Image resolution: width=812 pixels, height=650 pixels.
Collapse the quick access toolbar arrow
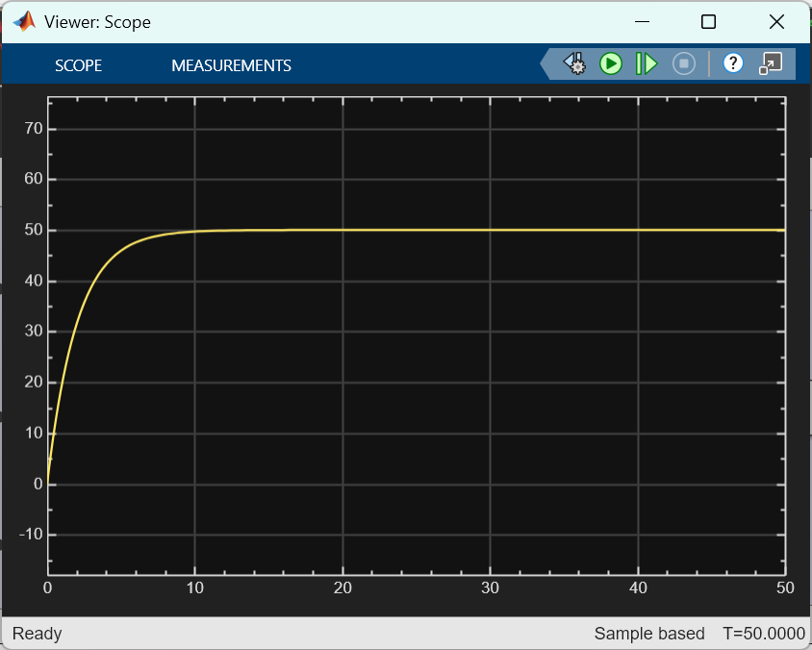pyautogui.click(x=546, y=63)
